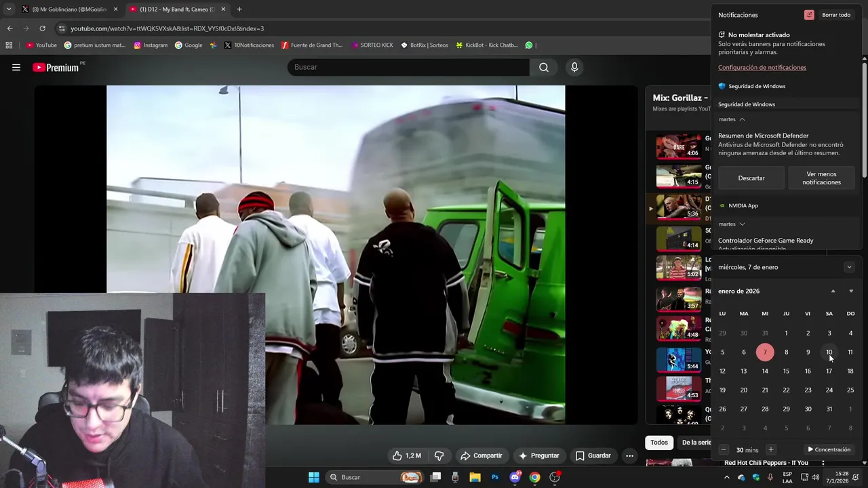Click Guardar to save the video
Viewport: 868px width, 488px height.
[593, 455]
